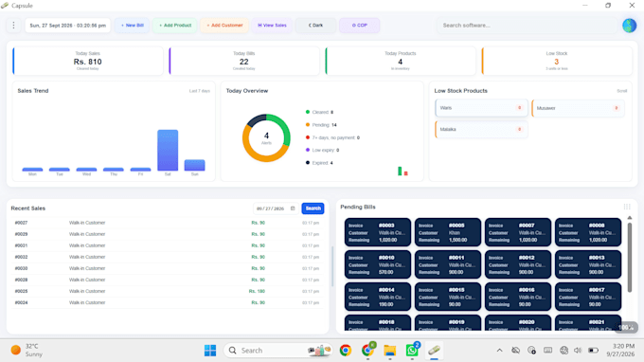Click the taskbar Search box
Viewport: 644px width, 362px height.
coord(278,351)
